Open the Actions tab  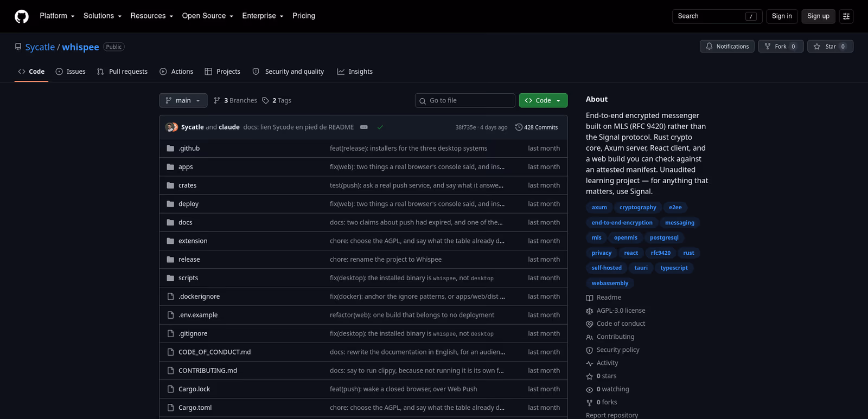point(176,72)
